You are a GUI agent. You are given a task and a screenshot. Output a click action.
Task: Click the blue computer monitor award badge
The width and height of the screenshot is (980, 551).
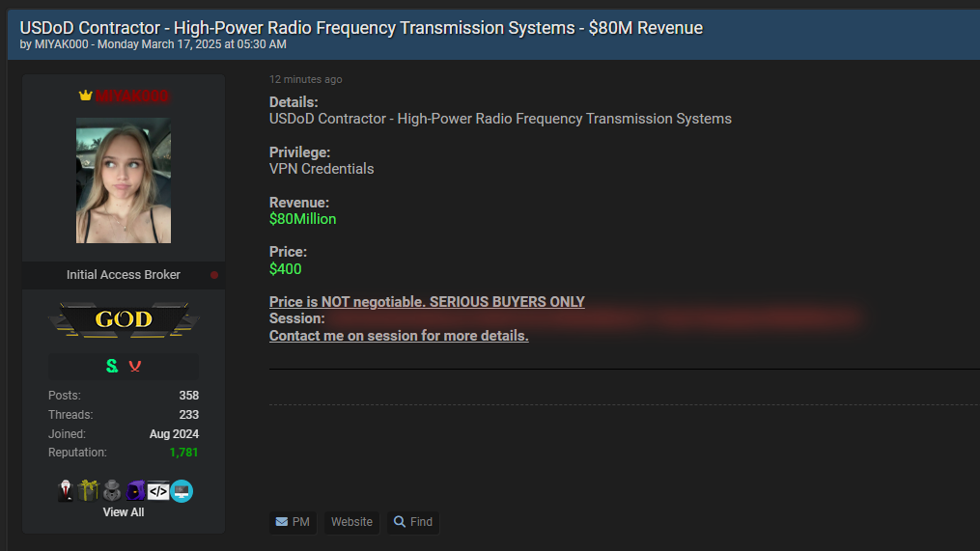pyautogui.click(x=182, y=491)
